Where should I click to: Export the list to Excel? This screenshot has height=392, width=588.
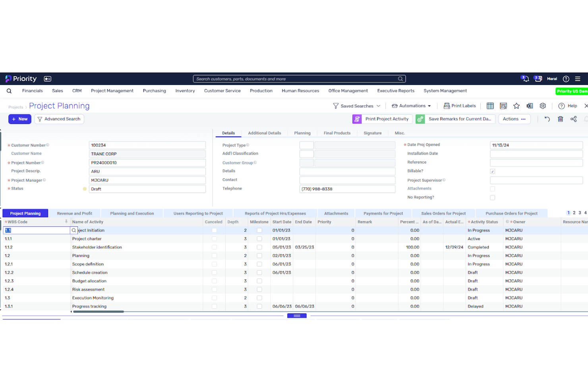(530, 106)
